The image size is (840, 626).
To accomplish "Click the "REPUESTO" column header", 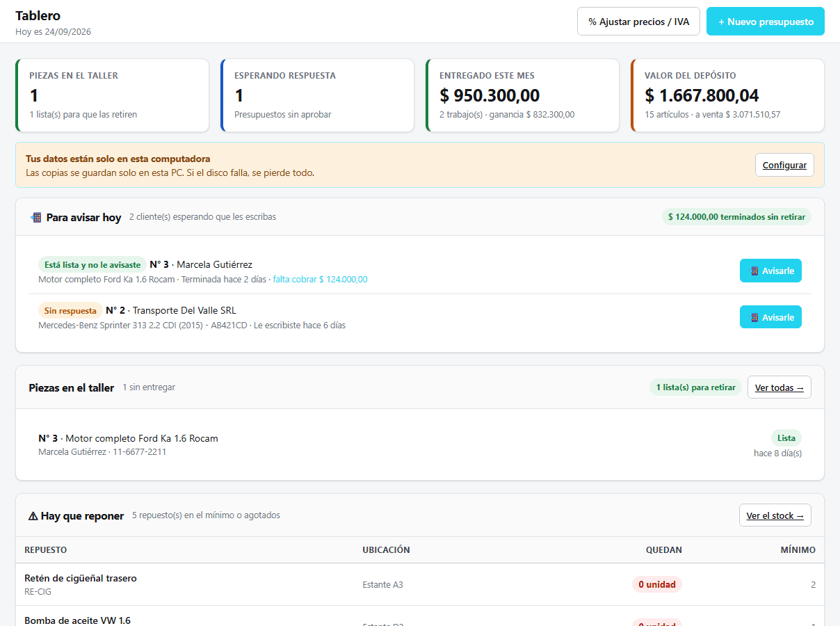I will [x=46, y=549].
